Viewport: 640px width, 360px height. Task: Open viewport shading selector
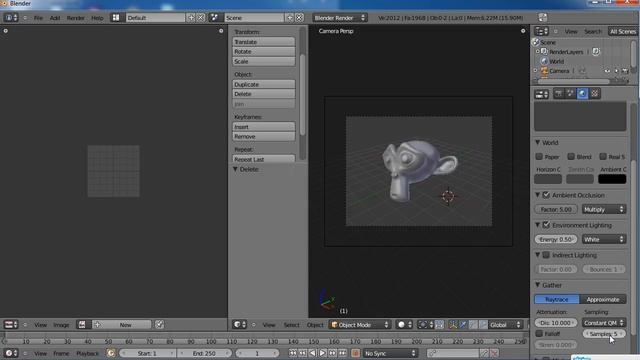(404, 324)
